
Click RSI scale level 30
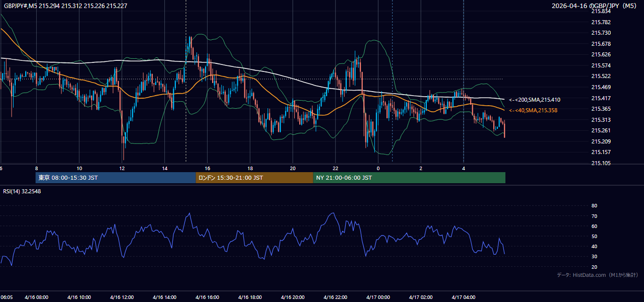(594, 257)
